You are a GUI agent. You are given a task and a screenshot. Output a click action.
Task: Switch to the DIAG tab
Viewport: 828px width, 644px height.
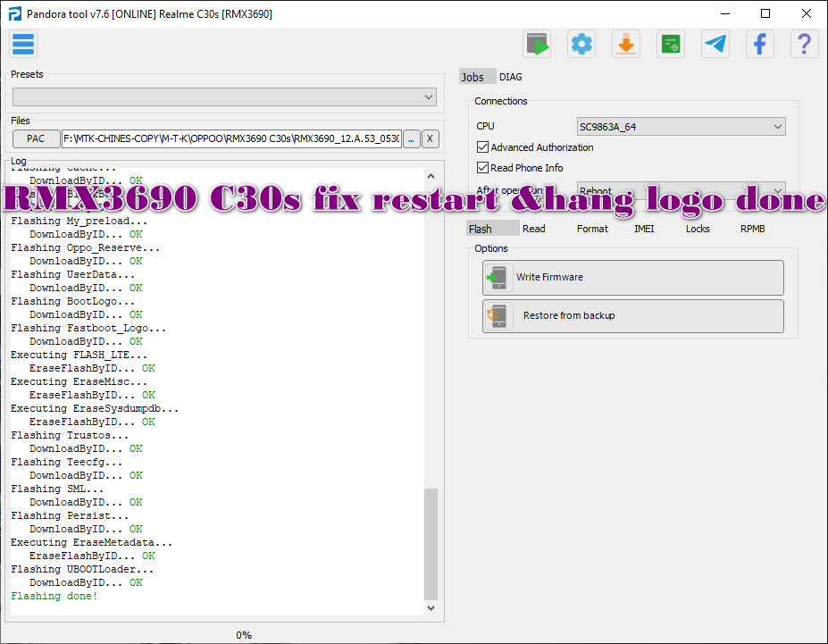pos(511,77)
